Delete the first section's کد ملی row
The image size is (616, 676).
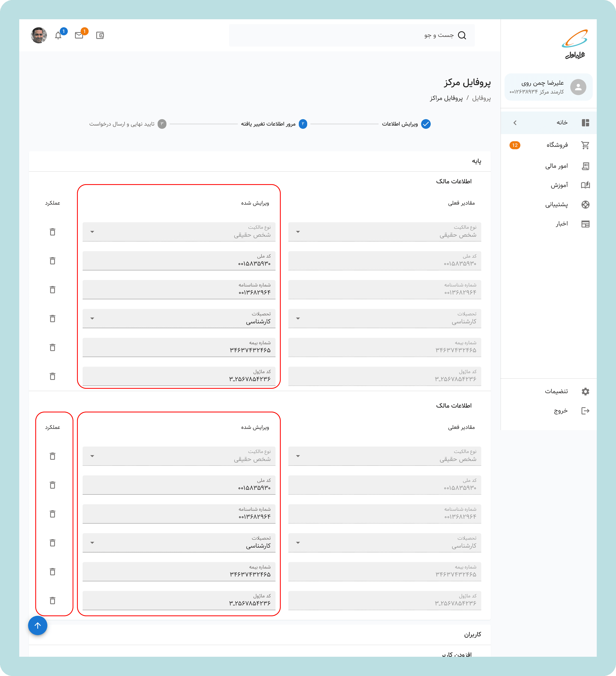[53, 261]
